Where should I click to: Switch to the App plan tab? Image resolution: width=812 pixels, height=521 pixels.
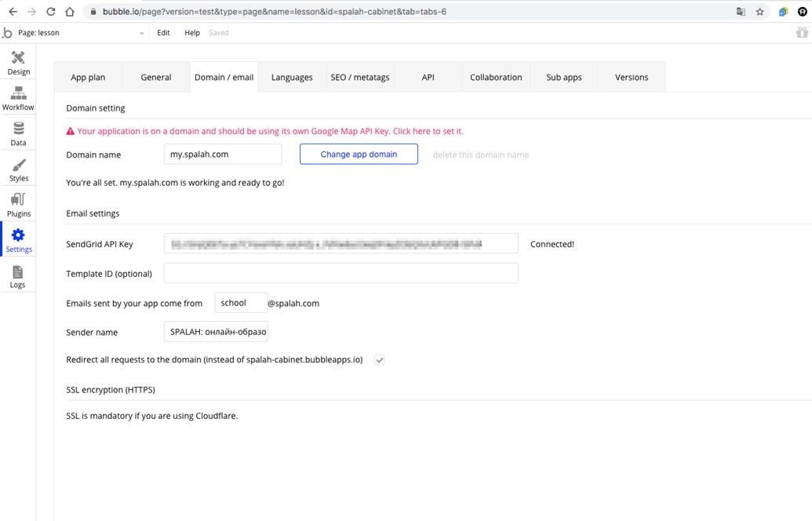pyautogui.click(x=88, y=77)
